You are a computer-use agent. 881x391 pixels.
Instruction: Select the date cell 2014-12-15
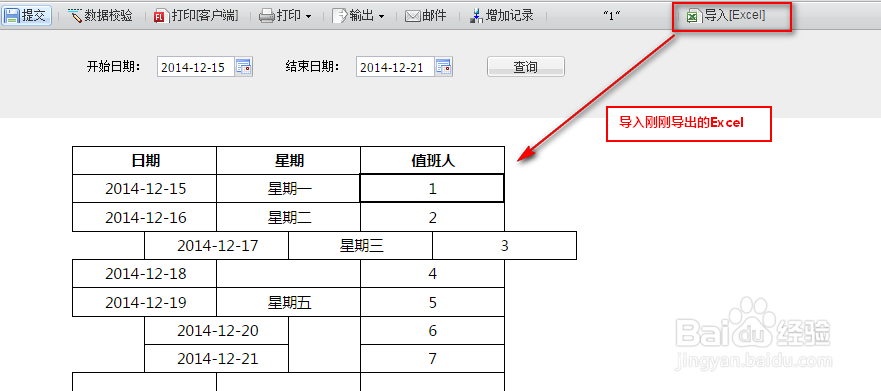144,189
